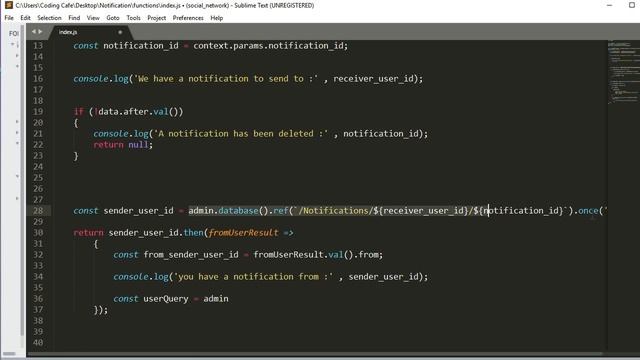Click line number 13 in the gutter

[38, 46]
